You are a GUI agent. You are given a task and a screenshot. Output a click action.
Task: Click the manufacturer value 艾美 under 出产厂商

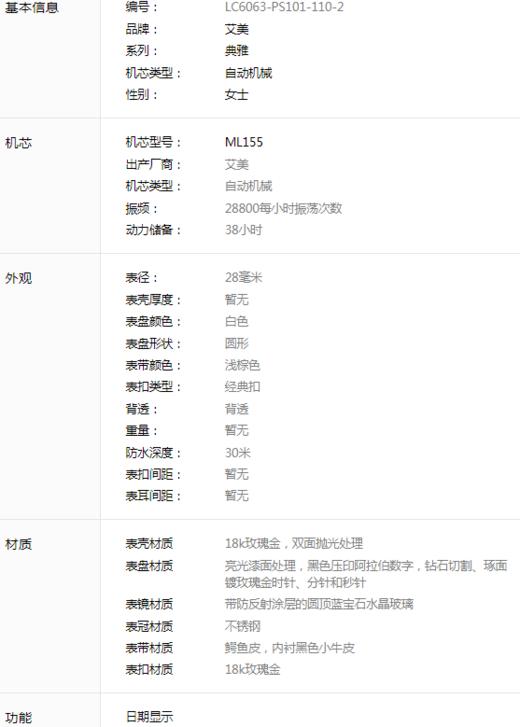click(236, 165)
